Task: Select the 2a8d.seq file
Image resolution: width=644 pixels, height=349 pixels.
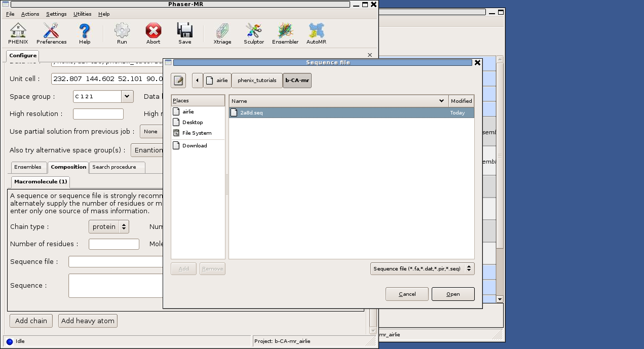Action: (252, 113)
